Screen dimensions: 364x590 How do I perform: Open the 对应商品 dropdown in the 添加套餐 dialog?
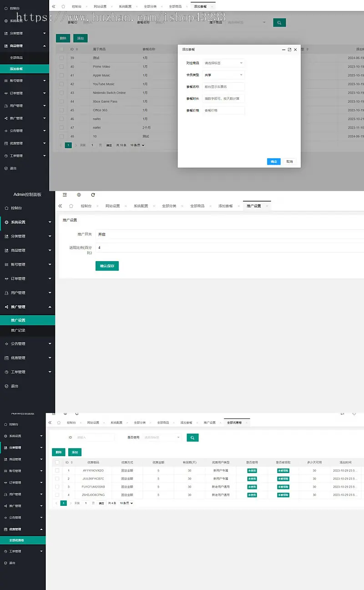(x=223, y=63)
